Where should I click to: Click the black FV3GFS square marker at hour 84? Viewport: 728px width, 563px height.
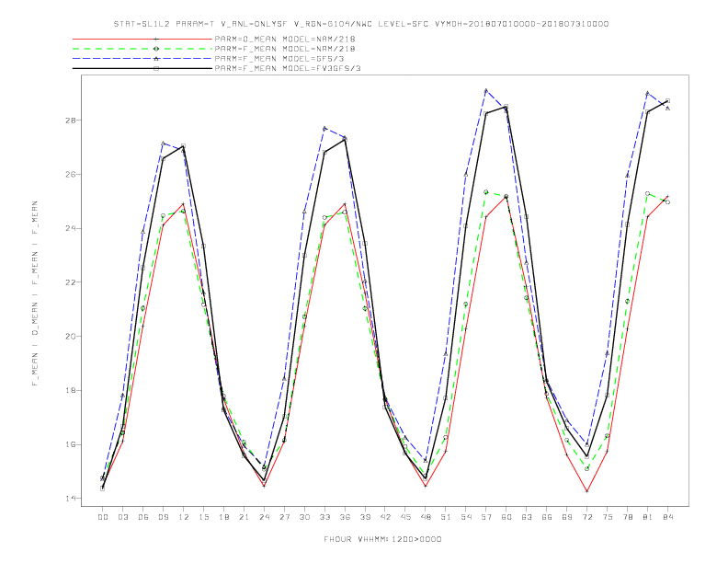pyautogui.click(x=667, y=100)
